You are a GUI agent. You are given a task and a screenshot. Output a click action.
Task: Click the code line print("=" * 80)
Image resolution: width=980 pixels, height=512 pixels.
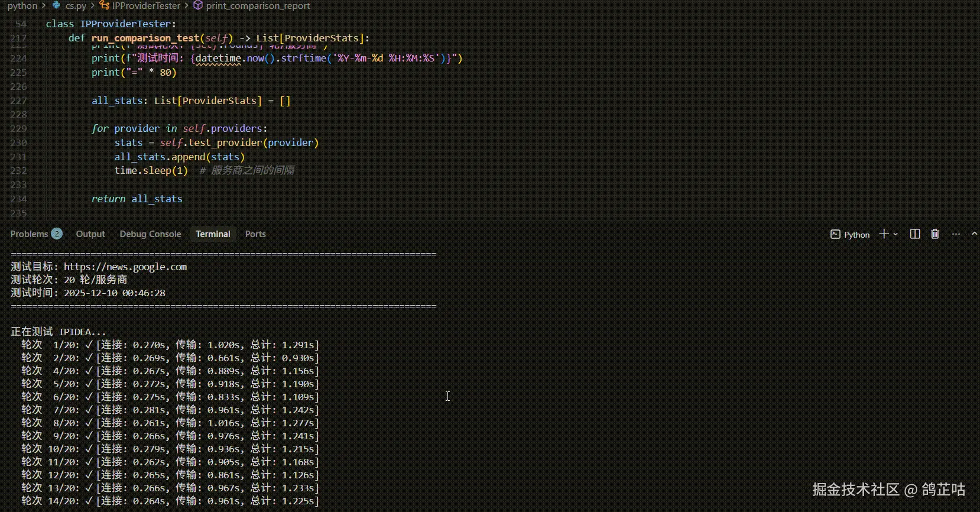(134, 72)
